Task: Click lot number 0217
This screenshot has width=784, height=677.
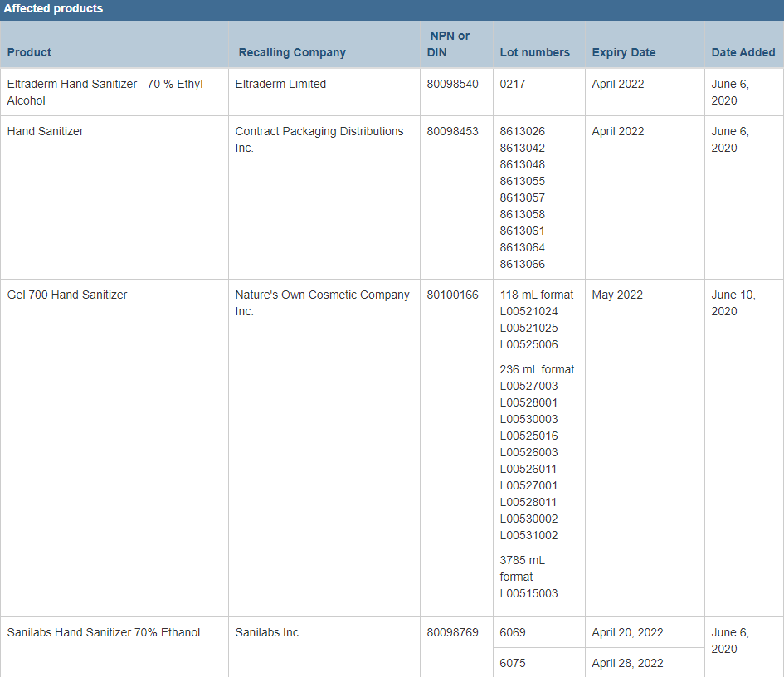Action: tap(513, 84)
